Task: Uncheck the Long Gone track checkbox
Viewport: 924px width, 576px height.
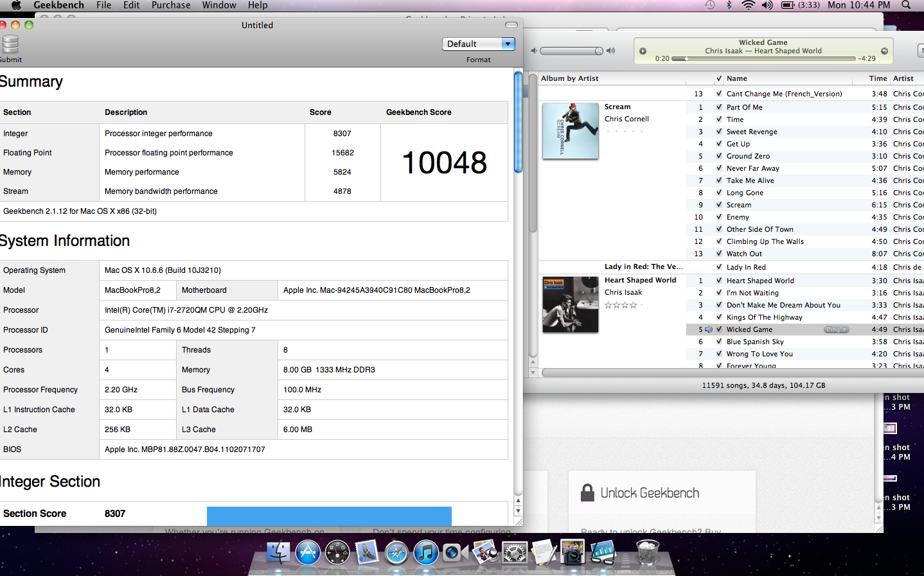Action: click(719, 193)
